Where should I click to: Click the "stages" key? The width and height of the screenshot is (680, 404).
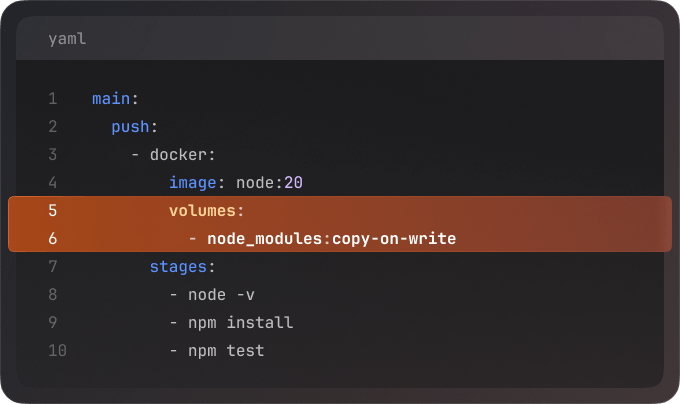coord(178,267)
